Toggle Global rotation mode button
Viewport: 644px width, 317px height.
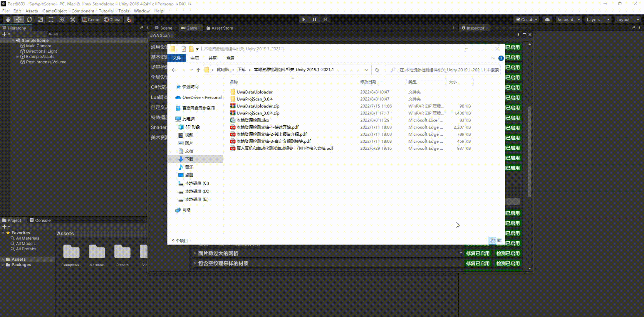113,19
